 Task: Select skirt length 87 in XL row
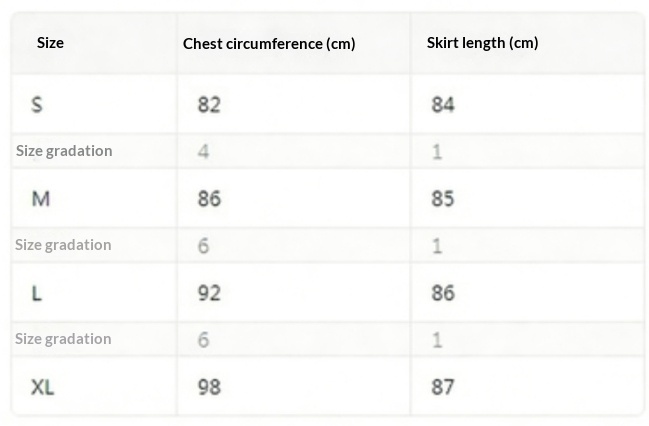(443, 386)
